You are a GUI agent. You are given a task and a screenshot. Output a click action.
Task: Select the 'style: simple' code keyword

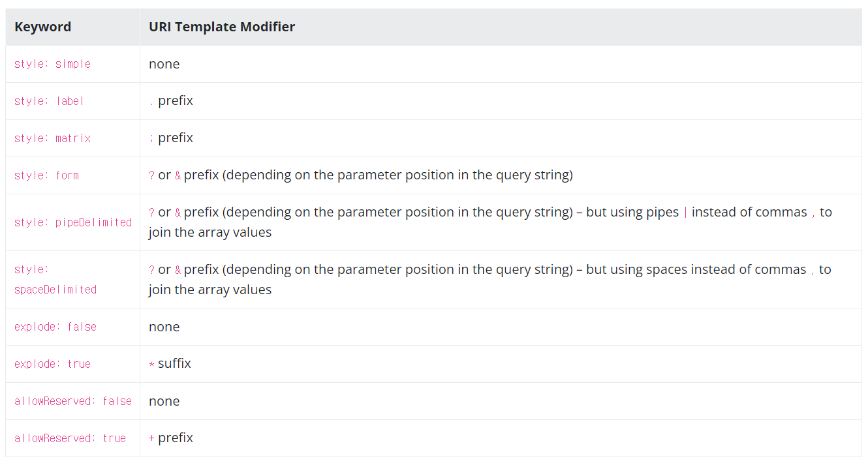[x=52, y=64]
